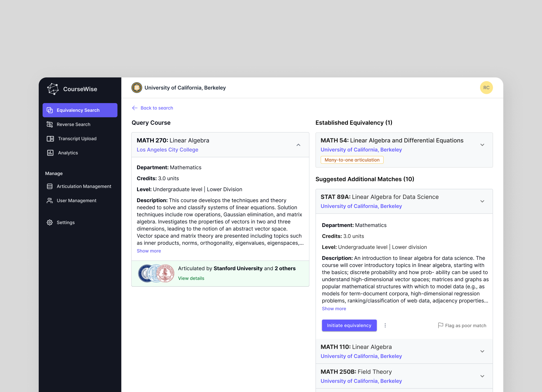
Task: Click the MATH 54 course title
Action: coord(392,140)
